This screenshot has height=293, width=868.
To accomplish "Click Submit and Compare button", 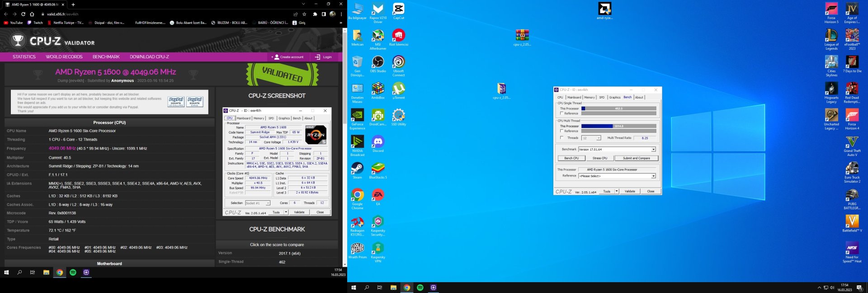I will point(637,158).
